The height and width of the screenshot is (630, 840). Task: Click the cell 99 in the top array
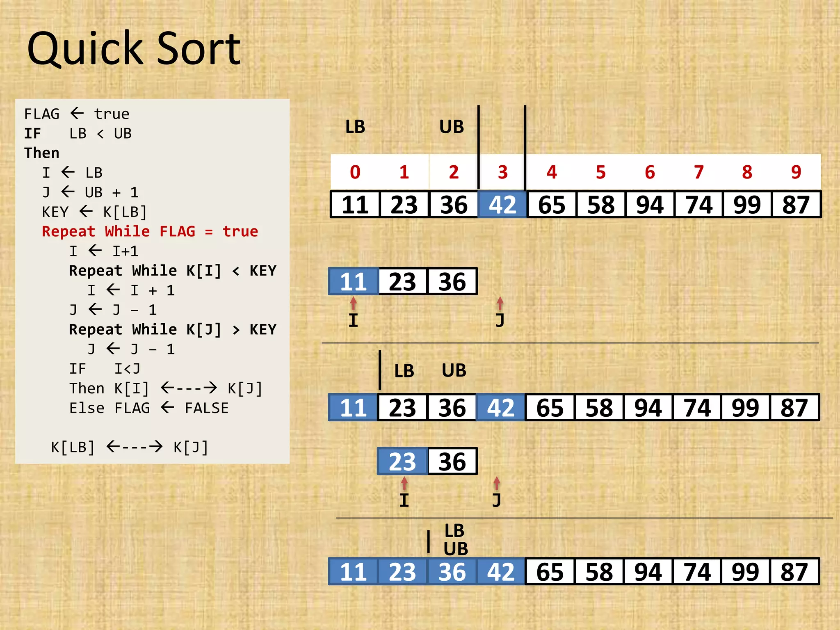(x=747, y=205)
